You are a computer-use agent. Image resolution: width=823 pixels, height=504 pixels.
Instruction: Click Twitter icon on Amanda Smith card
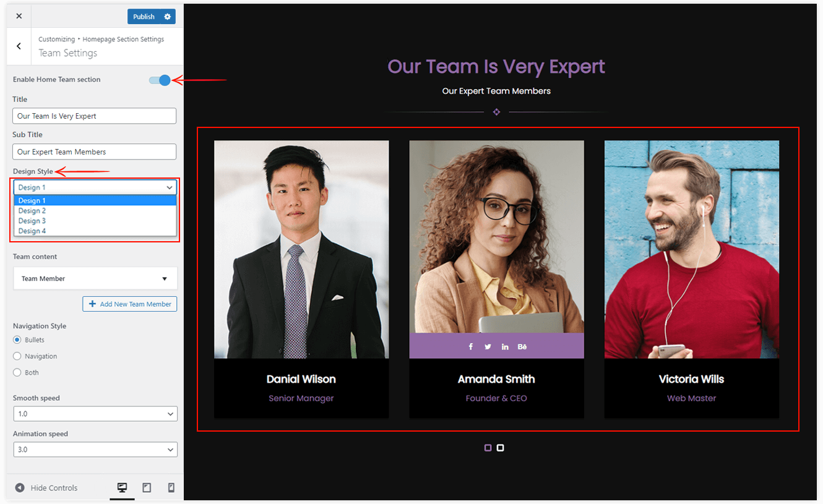click(x=488, y=346)
